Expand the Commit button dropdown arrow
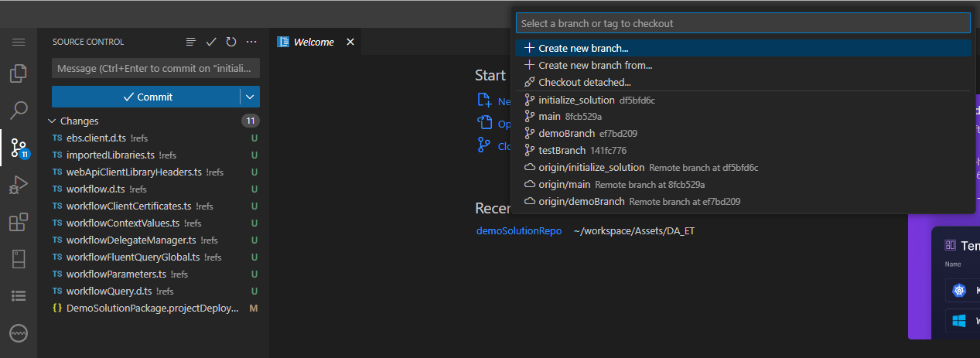This screenshot has height=358, width=980. tap(250, 97)
